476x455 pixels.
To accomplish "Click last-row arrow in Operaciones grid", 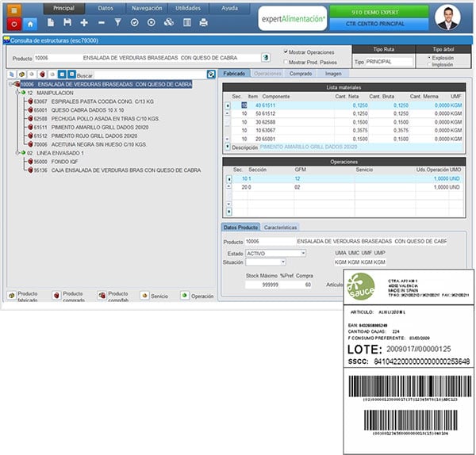I will [x=229, y=212].
